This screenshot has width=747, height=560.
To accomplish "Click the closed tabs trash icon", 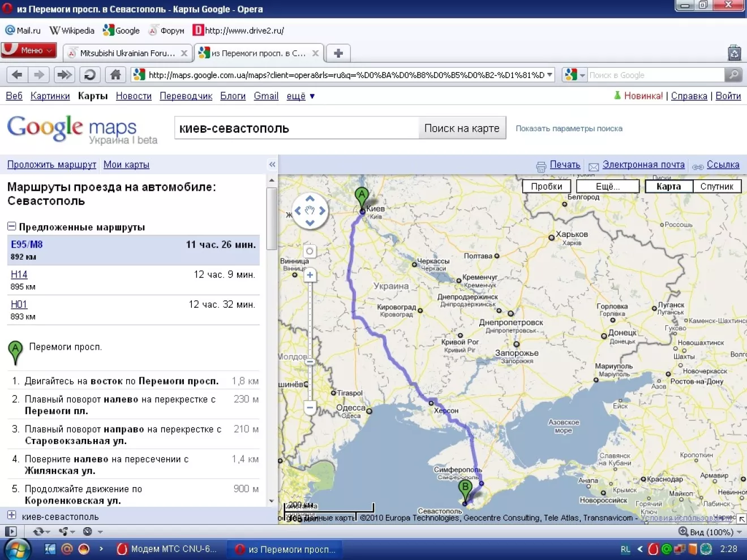I will 735,53.
